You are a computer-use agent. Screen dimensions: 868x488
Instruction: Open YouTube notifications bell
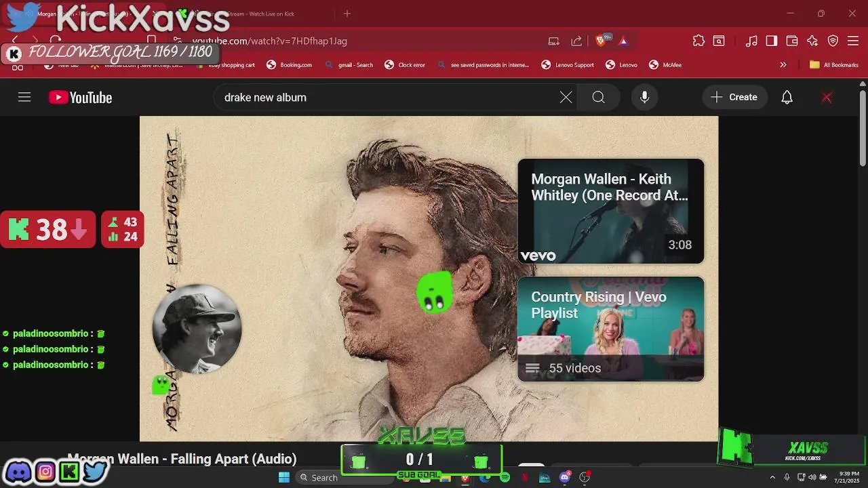[787, 98]
